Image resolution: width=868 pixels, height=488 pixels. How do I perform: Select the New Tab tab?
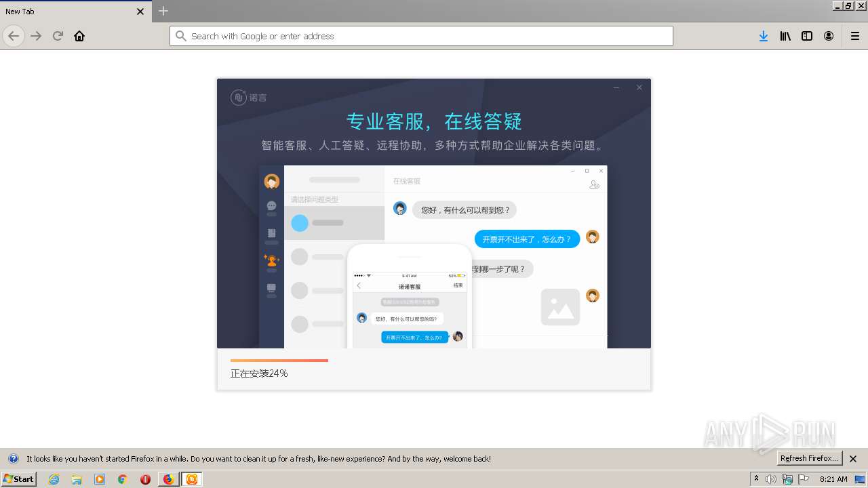tap(75, 12)
